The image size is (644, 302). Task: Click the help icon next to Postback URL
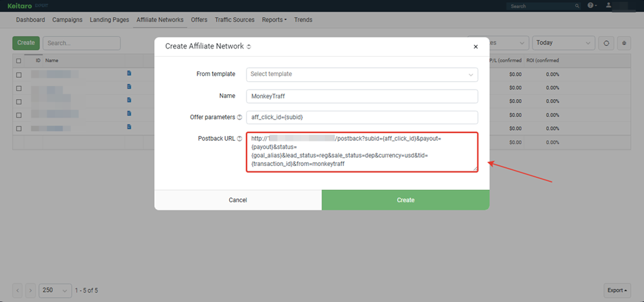point(240,139)
